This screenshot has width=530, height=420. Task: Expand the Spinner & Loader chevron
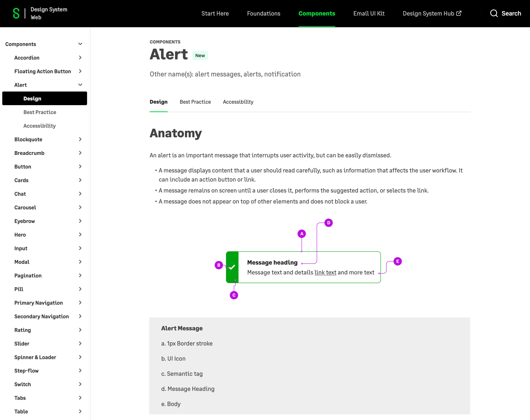click(x=80, y=357)
